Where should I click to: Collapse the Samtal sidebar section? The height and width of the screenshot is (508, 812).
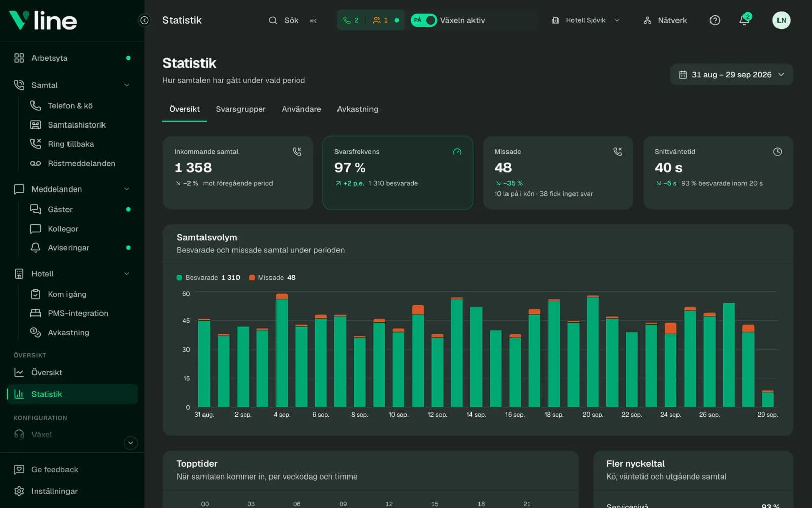127,85
